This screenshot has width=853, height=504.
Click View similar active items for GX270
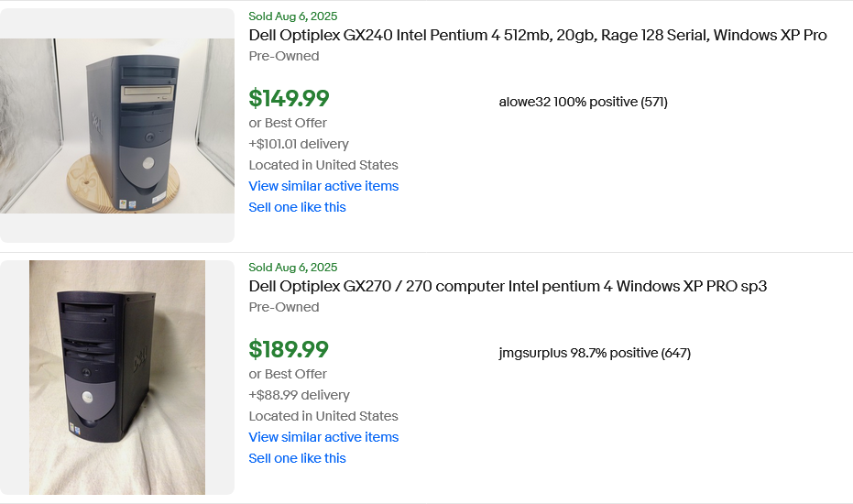[323, 437]
